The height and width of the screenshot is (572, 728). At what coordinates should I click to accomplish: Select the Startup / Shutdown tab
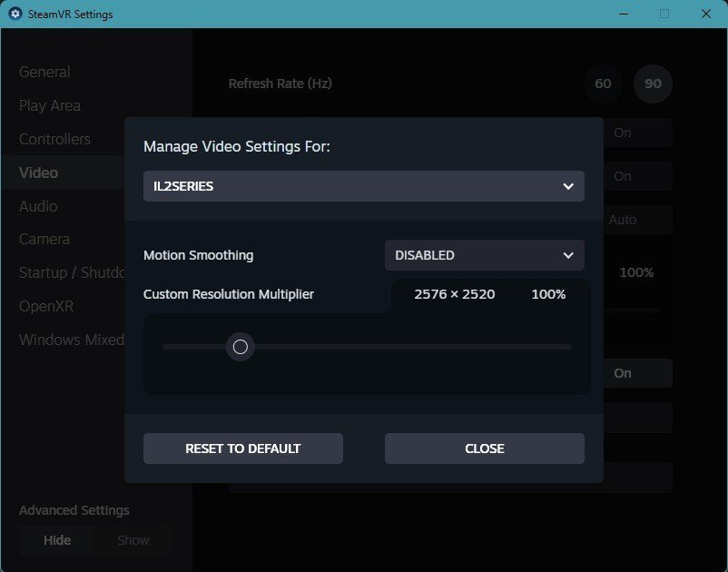(x=72, y=272)
